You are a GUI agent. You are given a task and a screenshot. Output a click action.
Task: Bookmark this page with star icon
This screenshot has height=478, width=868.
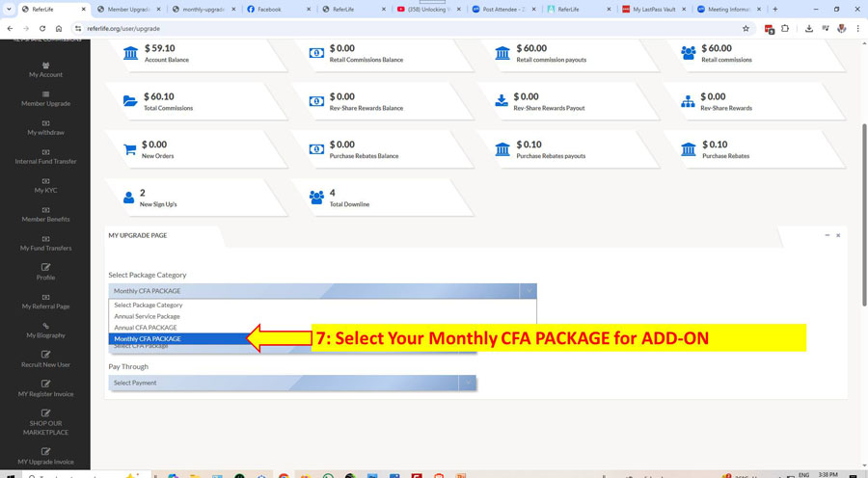pos(746,29)
